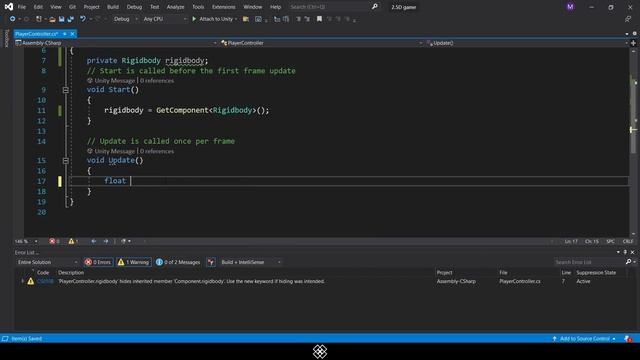Open the CS0108 error code link

click(x=45, y=281)
